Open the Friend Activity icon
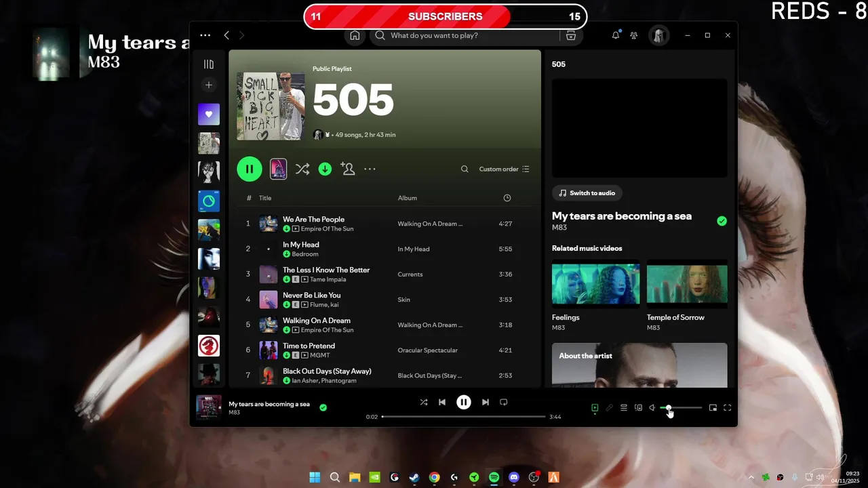Image resolution: width=868 pixels, height=488 pixels. coord(634,35)
